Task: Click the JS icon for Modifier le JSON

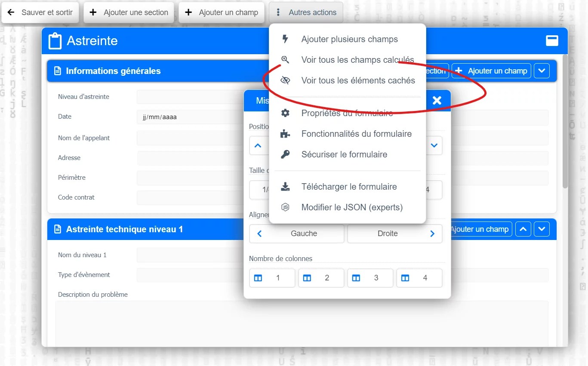Action: 285,207
